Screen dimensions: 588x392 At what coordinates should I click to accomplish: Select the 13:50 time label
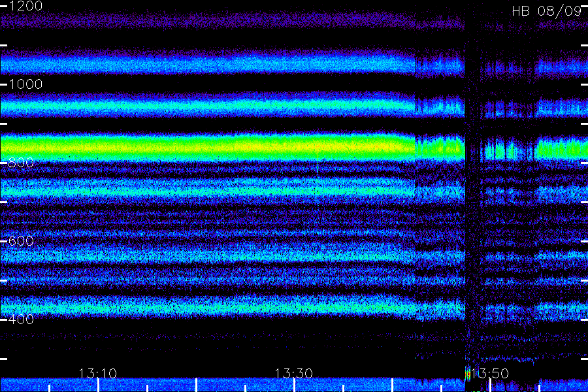click(x=490, y=373)
